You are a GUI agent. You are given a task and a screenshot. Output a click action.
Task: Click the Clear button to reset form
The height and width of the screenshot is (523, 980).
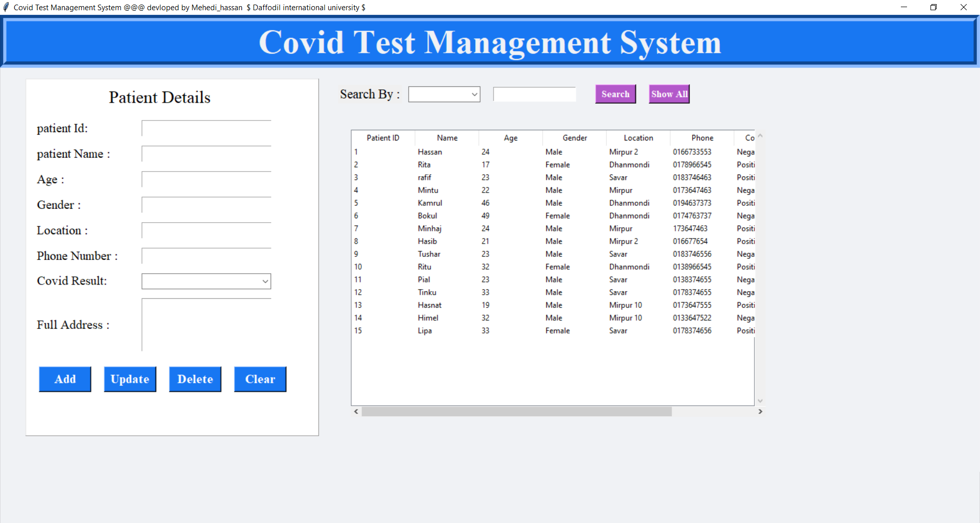[260, 379]
